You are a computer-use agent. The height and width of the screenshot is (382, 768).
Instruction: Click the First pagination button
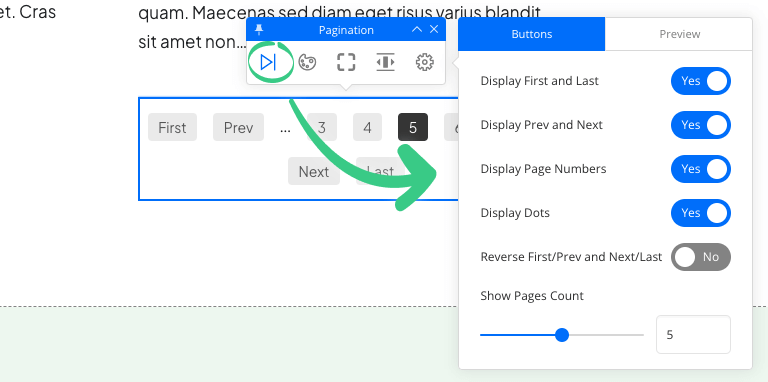coord(172,127)
